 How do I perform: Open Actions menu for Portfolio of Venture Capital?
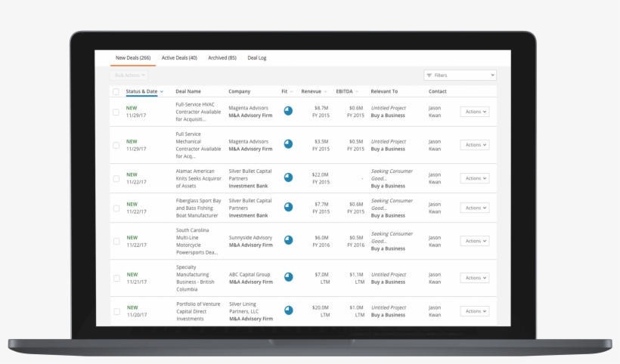pyautogui.click(x=475, y=311)
